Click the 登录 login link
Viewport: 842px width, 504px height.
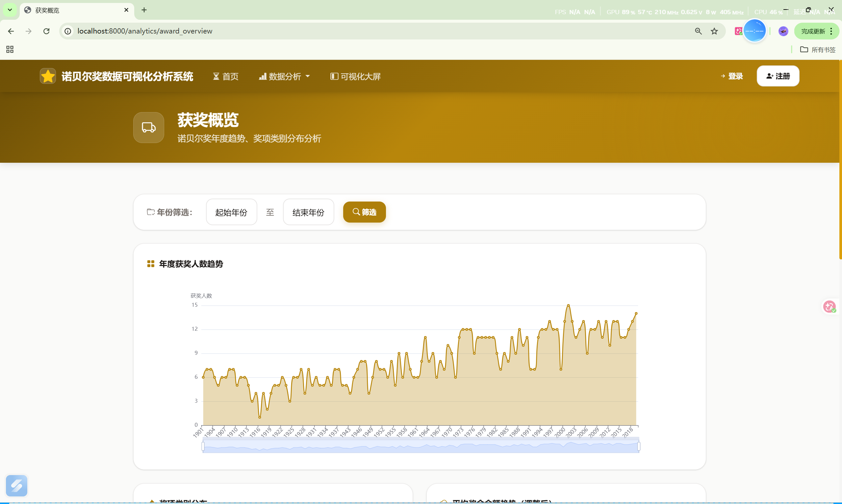[731, 76]
